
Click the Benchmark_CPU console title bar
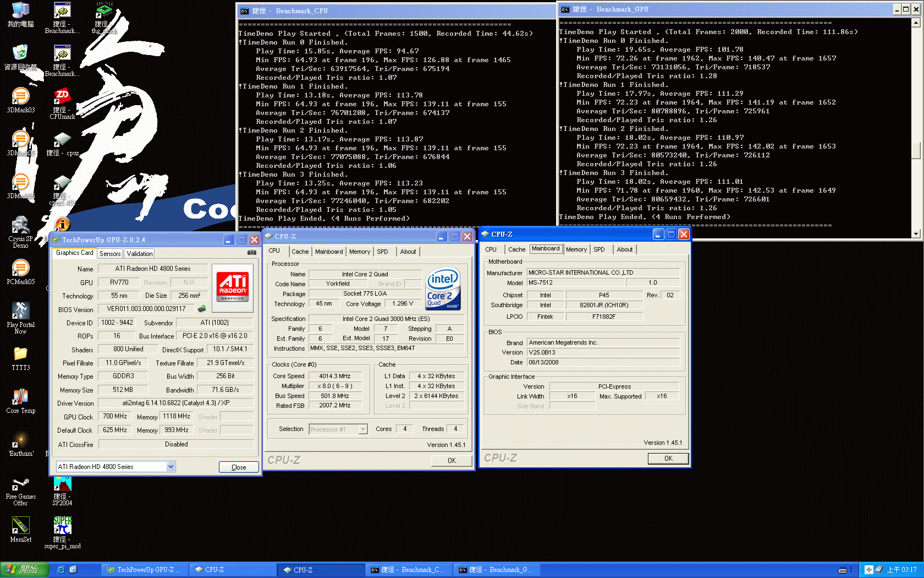[x=396, y=10]
